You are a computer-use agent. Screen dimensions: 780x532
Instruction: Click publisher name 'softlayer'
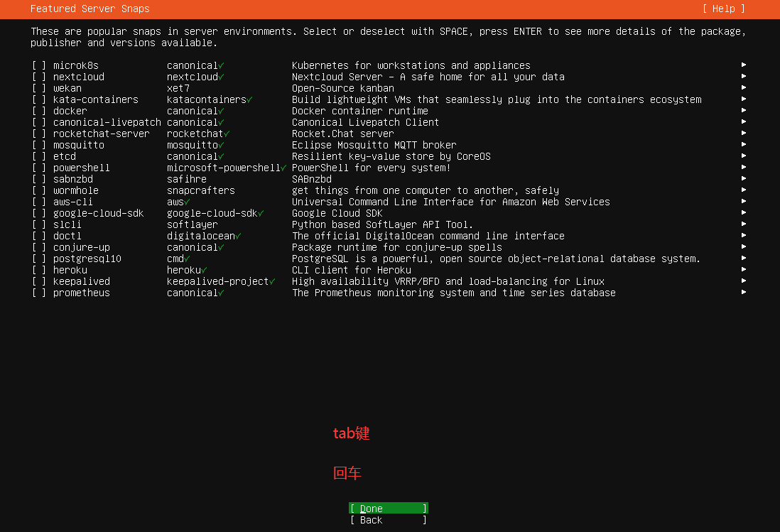[x=193, y=224]
